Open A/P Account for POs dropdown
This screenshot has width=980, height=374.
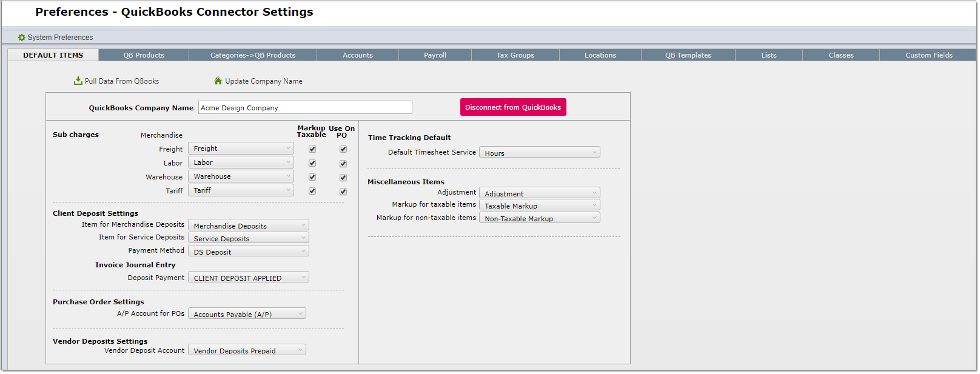[247, 313]
